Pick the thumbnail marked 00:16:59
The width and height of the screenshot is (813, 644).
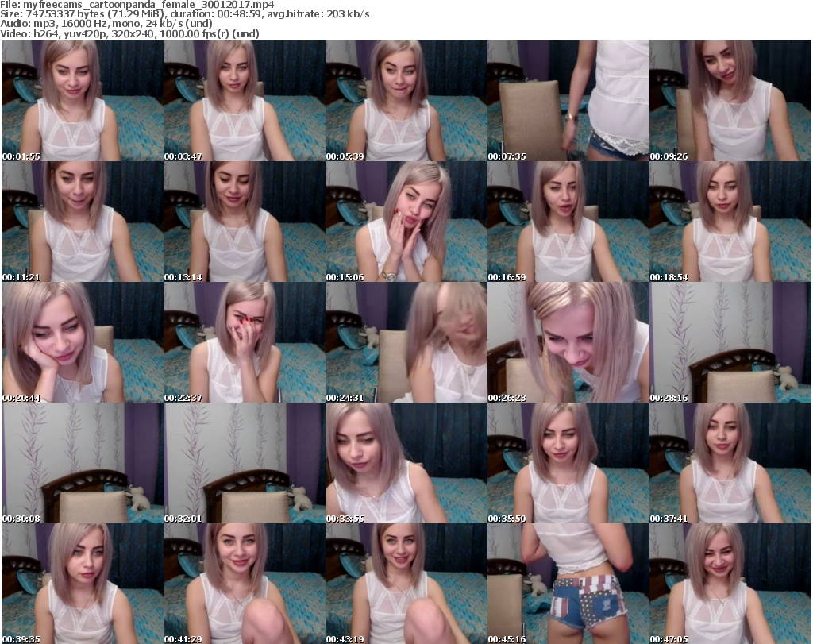[568, 222]
